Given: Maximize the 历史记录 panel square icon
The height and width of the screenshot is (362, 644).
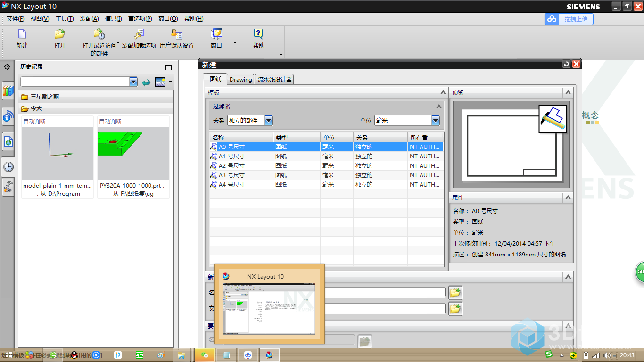Looking at the screenshot, I should click(169, 67).
